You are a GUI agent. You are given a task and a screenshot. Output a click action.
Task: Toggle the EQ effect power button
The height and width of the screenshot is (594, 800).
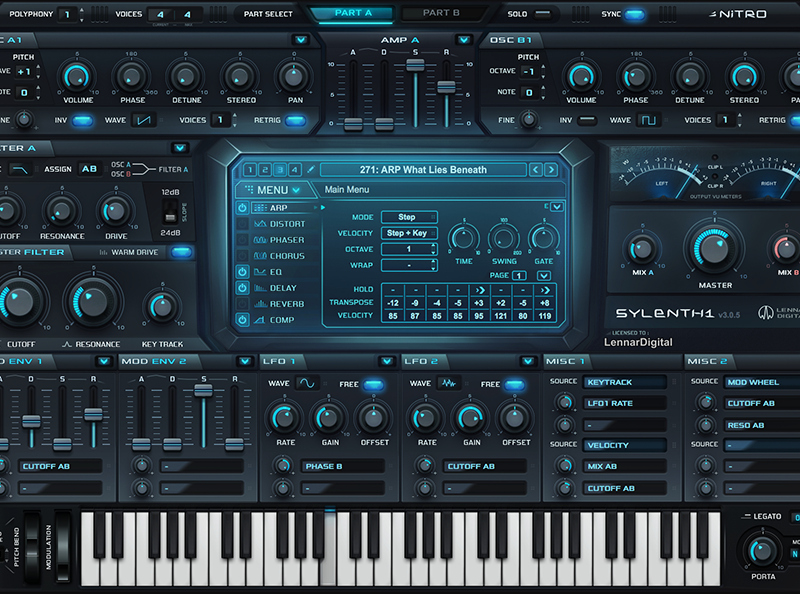[242, 271]
